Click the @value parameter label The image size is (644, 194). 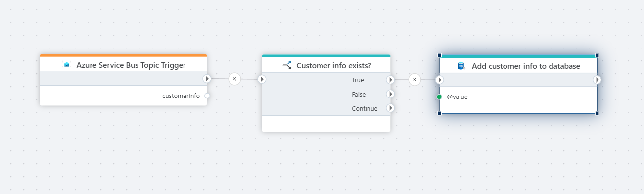coord(457,97)
